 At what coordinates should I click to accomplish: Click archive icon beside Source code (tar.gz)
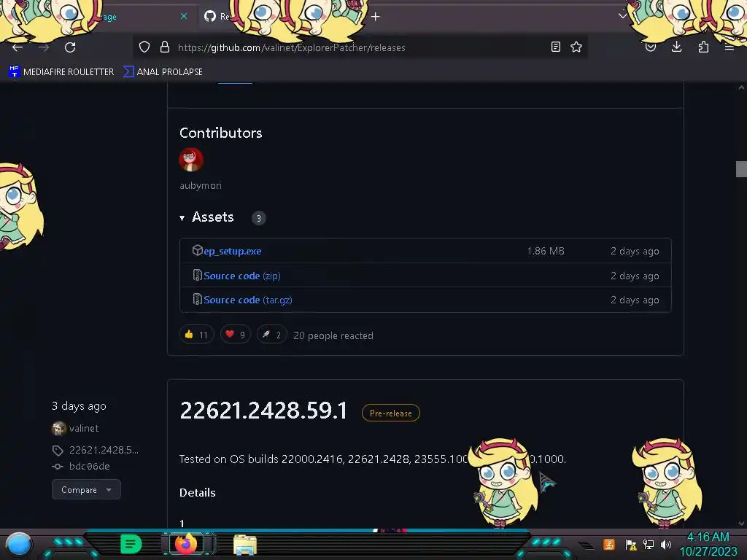197,298
